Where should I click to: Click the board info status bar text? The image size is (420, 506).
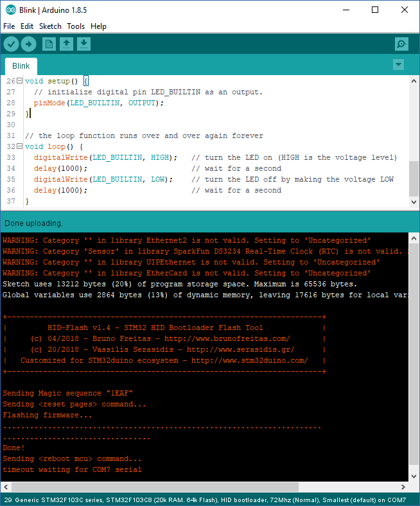point(211,500)
